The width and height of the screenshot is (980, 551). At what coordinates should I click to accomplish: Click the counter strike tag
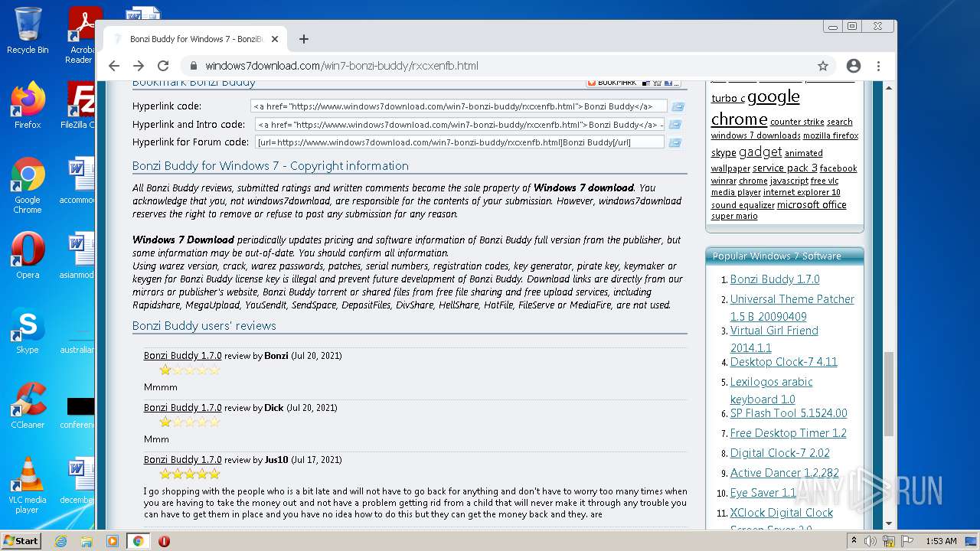pos(797,122)
